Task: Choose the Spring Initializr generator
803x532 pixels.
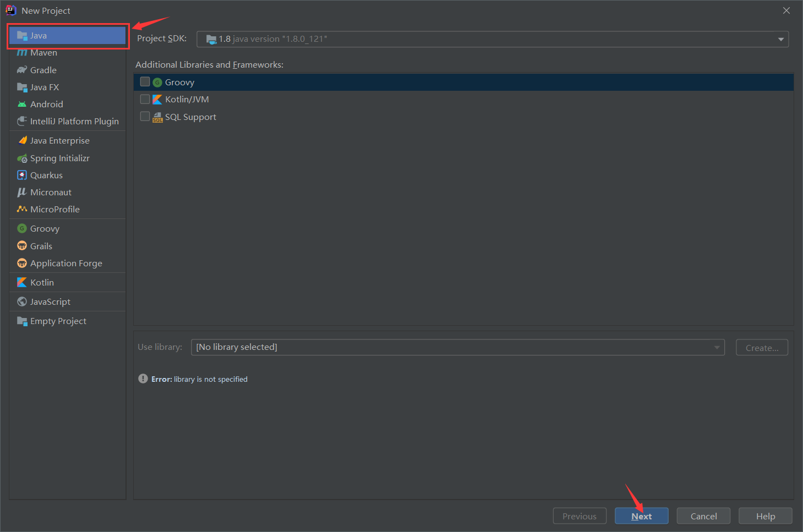Action: tap(59, 158)
